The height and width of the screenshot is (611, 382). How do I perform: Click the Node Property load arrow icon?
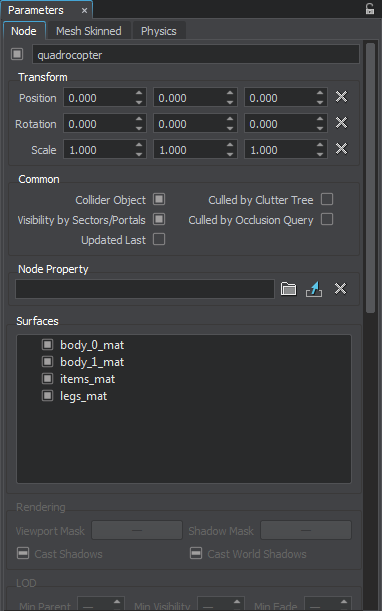[314, 289]
